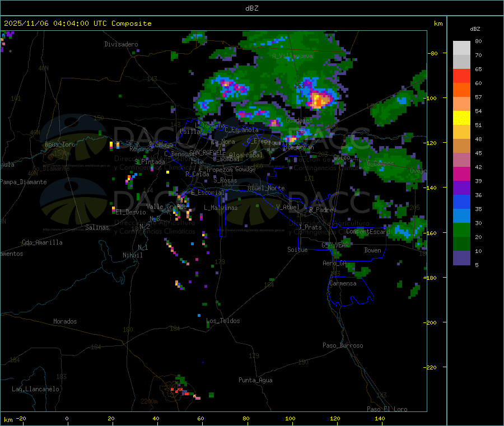Select the yellow 54 dBZ legend color
504x426 pixels.
(x=461, y=118)
